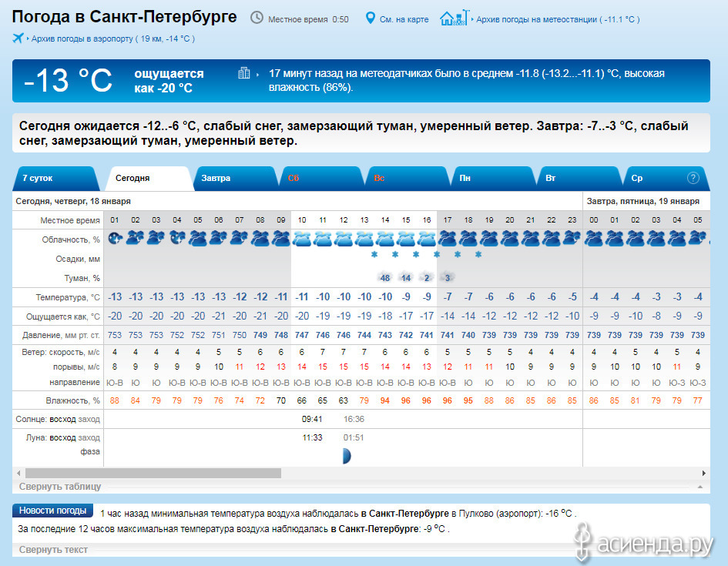Screen dimensions: 728x566
Task: Click ощущается как -20 °C text
Action: (x=169, y=81)
